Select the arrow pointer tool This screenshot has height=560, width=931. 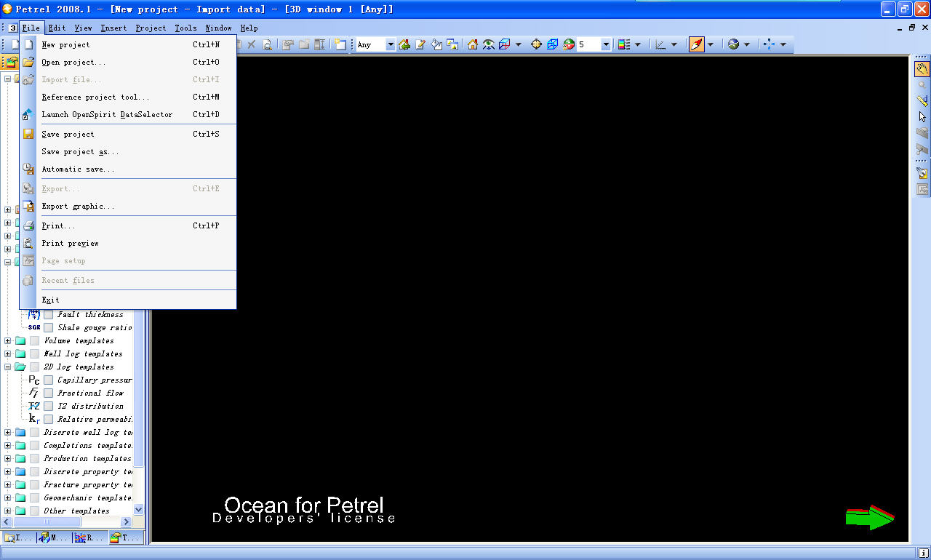(922, 116)
